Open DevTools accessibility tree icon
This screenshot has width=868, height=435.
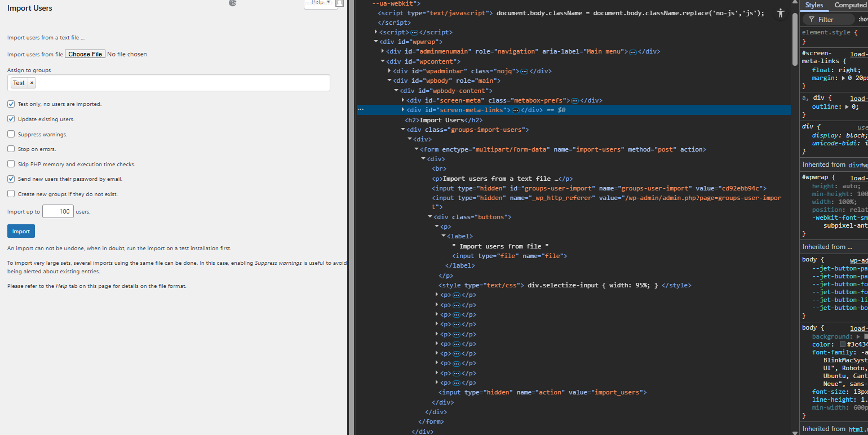(x=780, y=14)
